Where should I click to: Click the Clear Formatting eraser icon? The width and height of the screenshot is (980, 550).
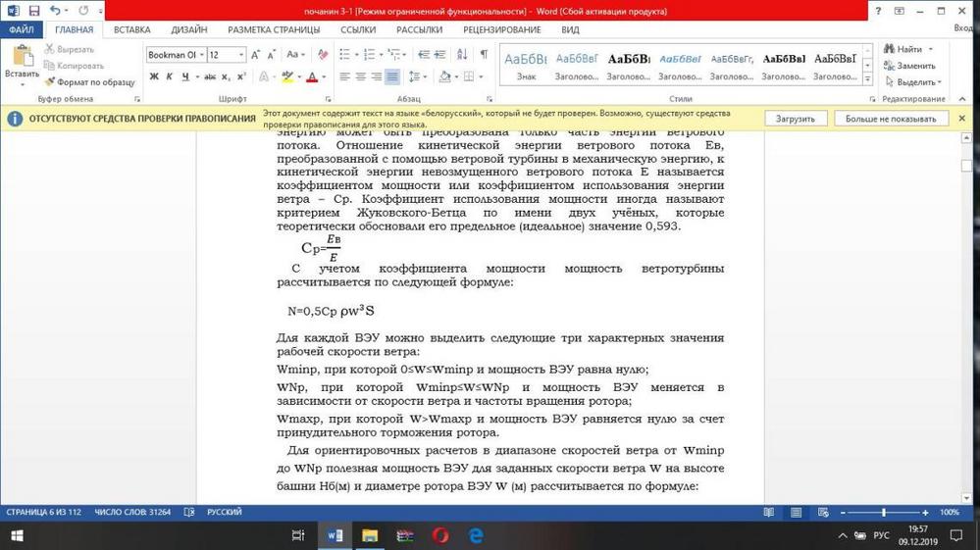point(323,55)
